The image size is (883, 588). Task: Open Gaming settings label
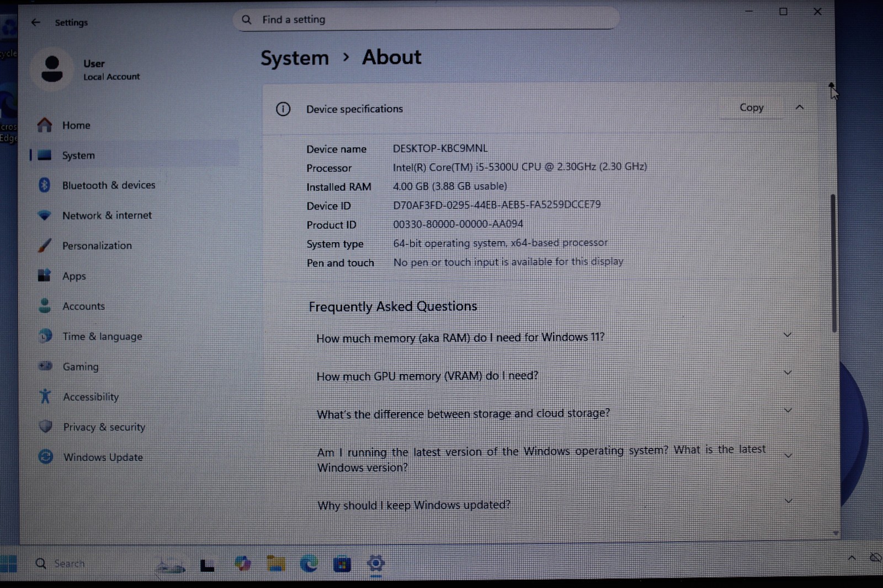pyautogui.click(x=81, y=367)
